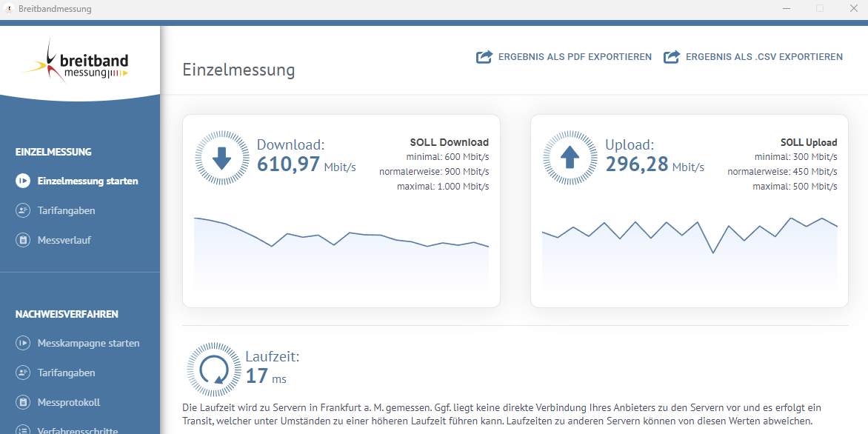Viewport: 868px width, 434px height.
Task: Open Messkampagne starten menu item
Action: (78, 343)
